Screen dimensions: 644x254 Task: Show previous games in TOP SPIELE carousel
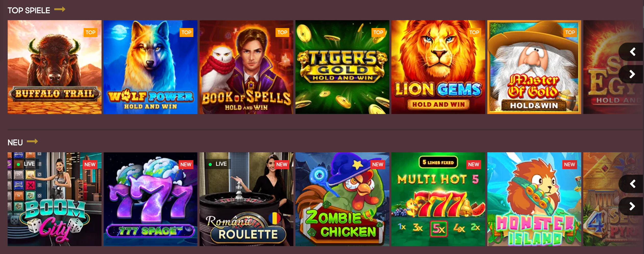pos(632,52)
